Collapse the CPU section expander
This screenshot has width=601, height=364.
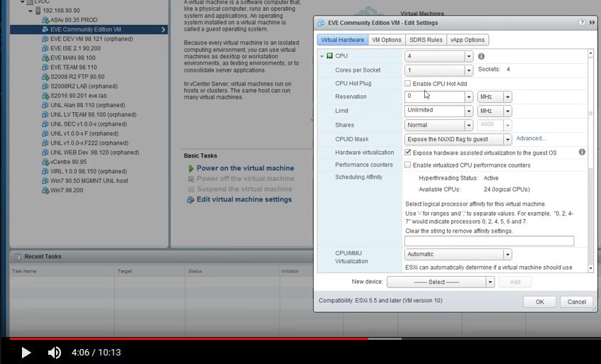(x=322, y=56)
